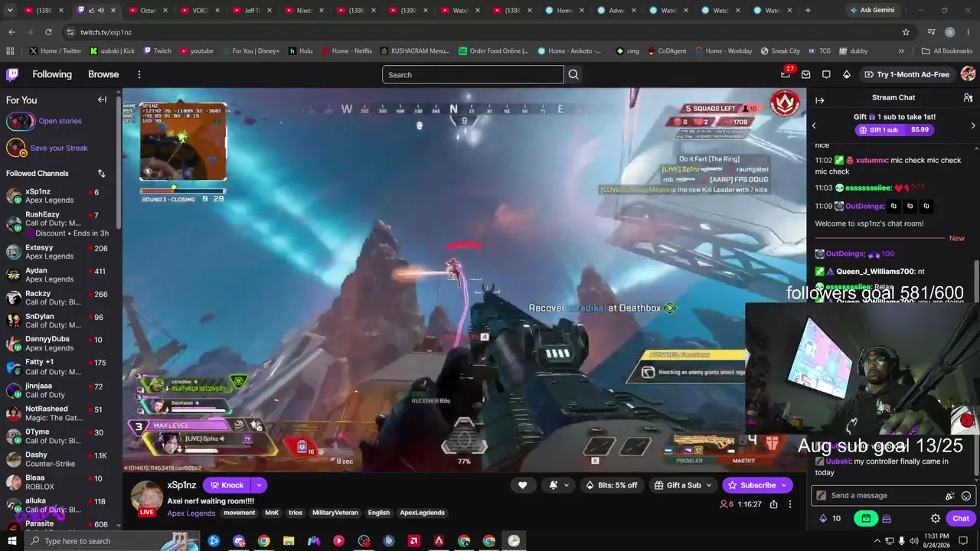Open the Whispers envelope icon
The width and height of the screenshot is (980, 551).
point(805,74)
